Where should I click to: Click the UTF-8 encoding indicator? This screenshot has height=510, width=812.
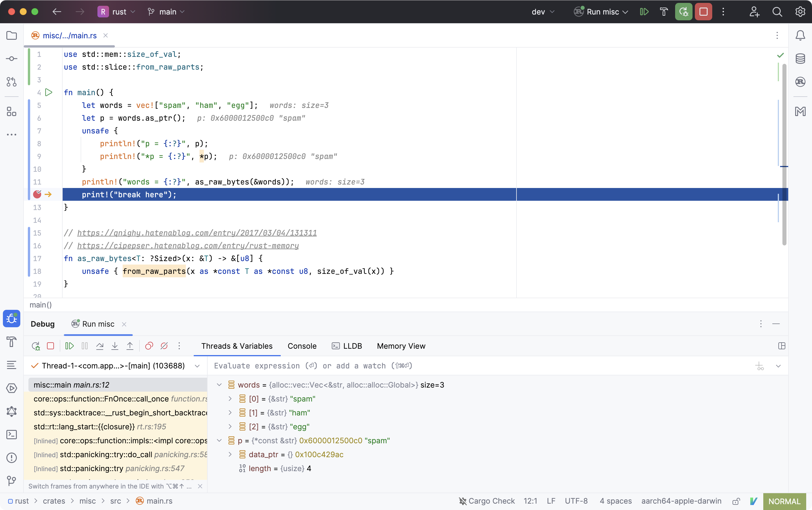pyautogui.click(x=576, y=501)
